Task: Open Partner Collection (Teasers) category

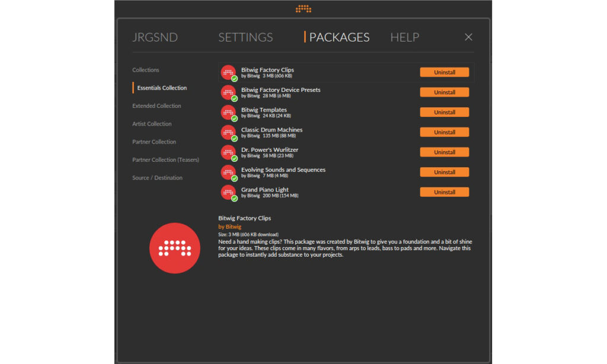Action: (x=166, y=159)
